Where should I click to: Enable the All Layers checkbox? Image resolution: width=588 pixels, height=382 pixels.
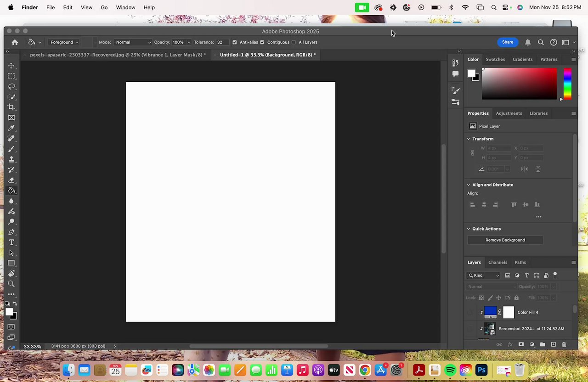(294, 42)
